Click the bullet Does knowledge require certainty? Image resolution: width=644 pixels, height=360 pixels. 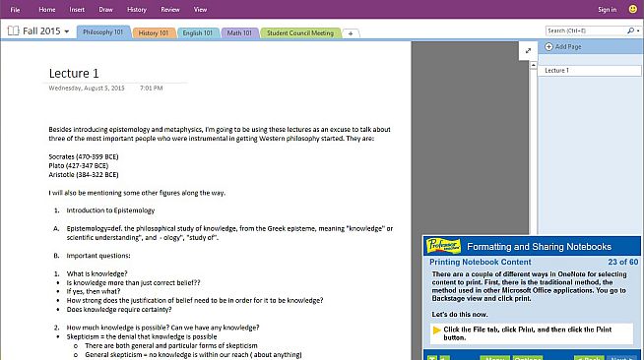[119, 309]
